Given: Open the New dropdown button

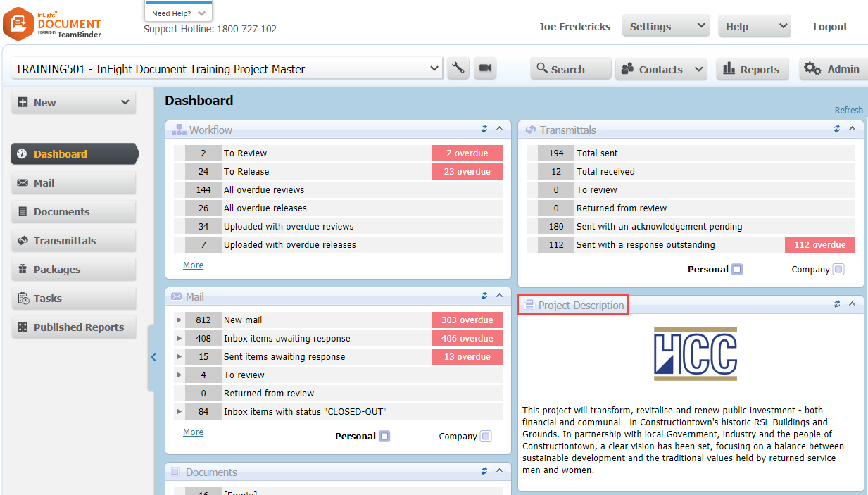Looking at the screenshot, I should coord(73,102).
